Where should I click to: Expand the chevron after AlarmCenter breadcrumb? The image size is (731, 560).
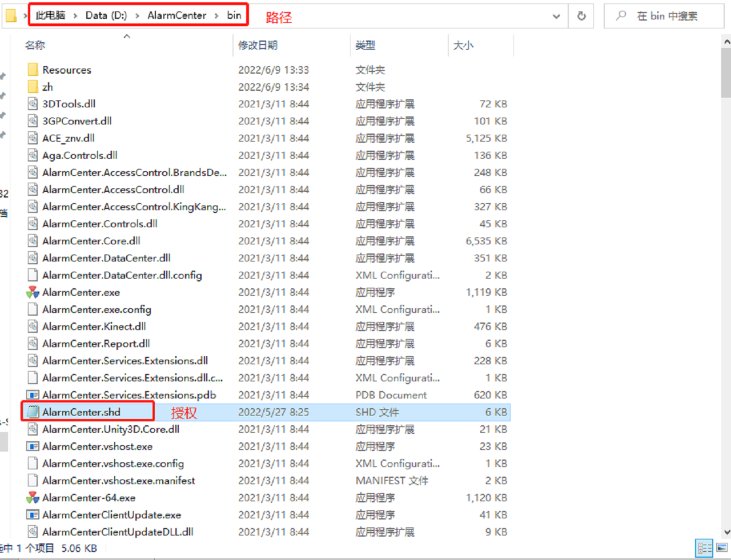click(x=216, y=15)
